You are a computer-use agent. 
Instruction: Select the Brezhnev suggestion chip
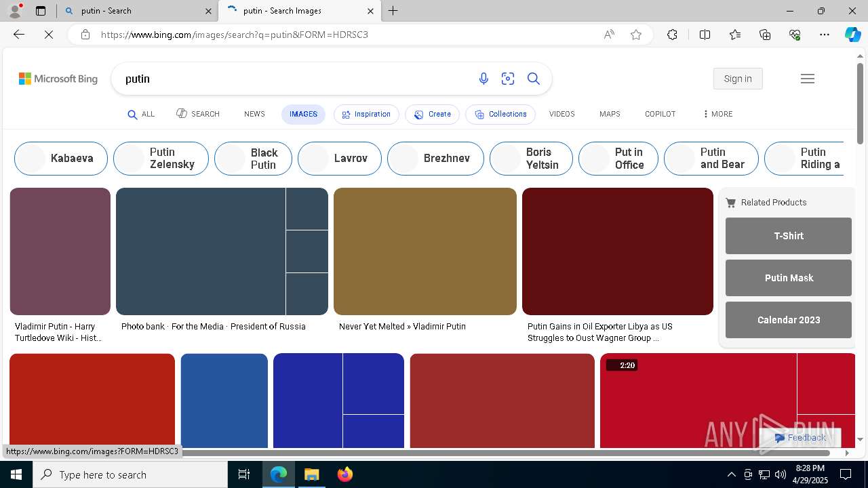click(435, 158)
